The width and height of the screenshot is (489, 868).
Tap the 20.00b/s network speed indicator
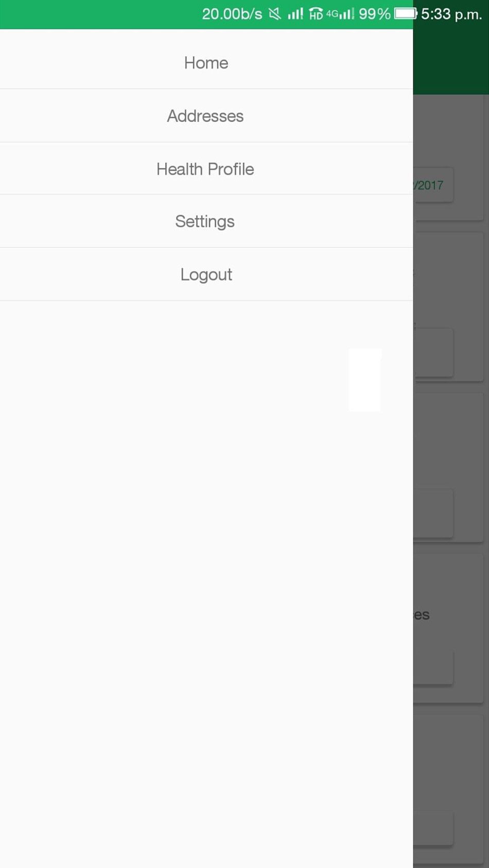pos(232,14)
